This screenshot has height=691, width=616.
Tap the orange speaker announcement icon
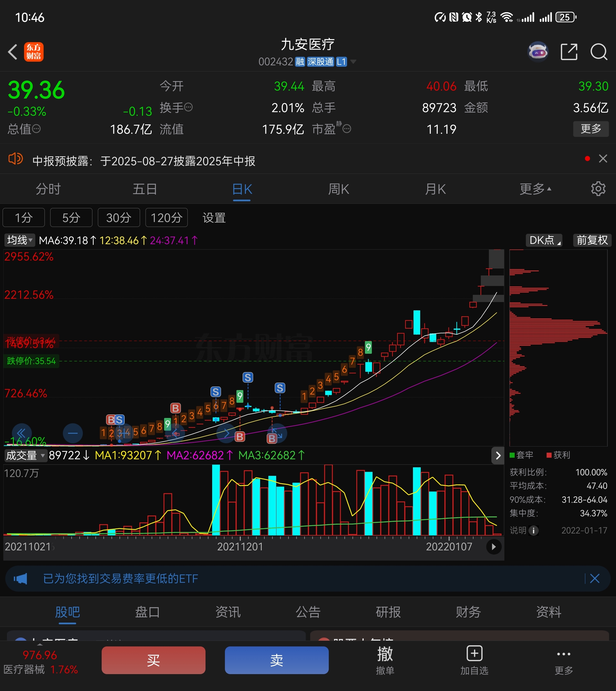coord(16,159)
